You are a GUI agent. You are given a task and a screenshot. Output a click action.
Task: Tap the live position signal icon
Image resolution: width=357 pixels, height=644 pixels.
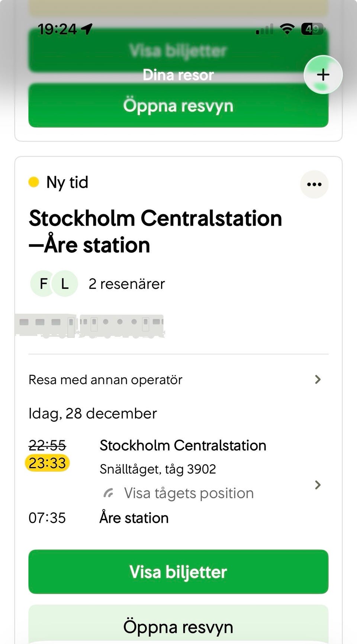108,493
